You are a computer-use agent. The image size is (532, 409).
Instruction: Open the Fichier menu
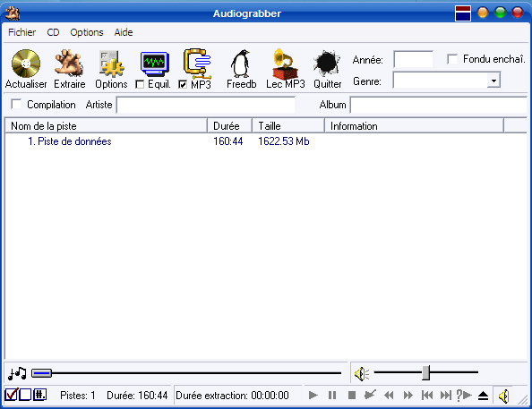(21, 32)
